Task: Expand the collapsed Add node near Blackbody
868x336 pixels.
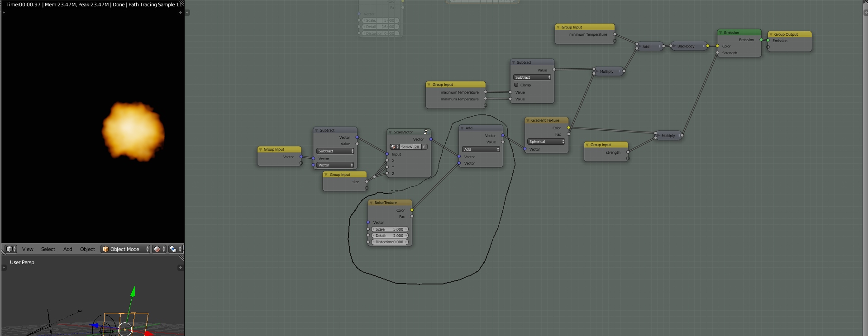Action: tap(639, 47)
